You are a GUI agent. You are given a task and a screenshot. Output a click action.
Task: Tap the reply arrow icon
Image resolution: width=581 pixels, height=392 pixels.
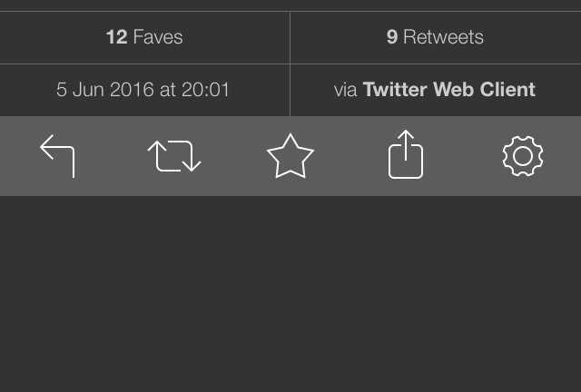pyautogui.click(x=57, y=156)
